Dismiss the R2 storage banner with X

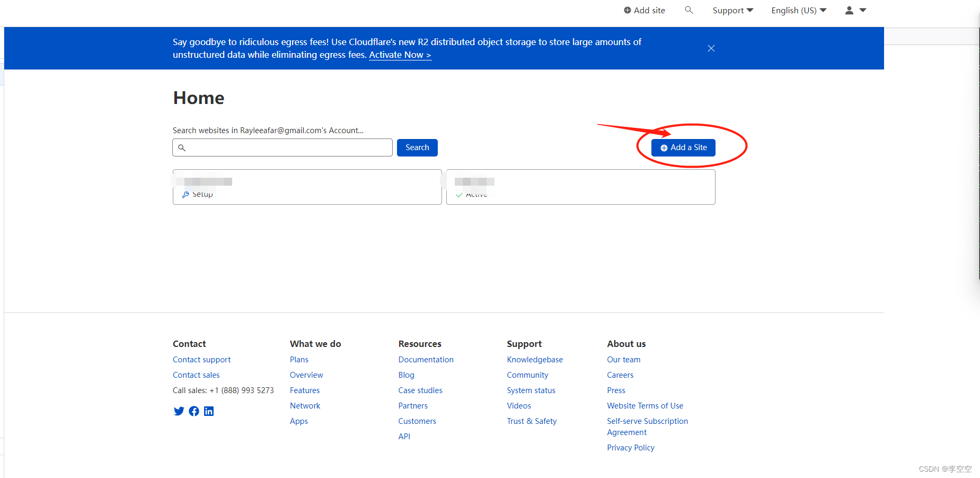point(711,48)
